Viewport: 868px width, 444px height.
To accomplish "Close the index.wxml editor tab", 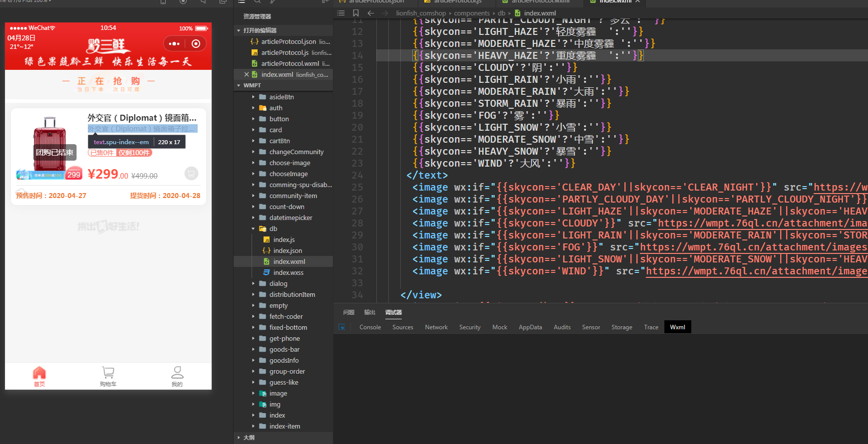I will 637,1.
